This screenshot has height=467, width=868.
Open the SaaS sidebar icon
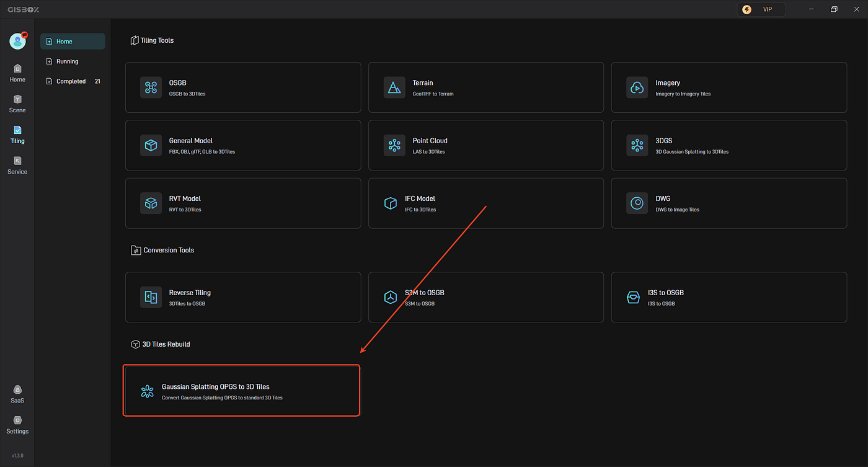(17, 394)
